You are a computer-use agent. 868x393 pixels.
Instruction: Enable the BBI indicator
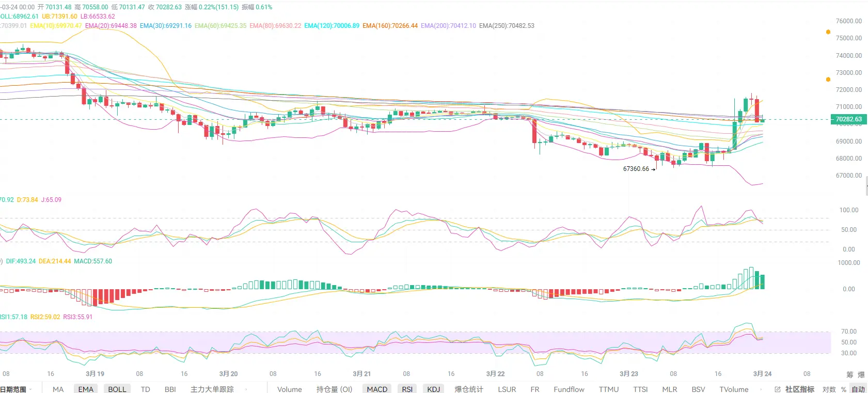point(170,389)
